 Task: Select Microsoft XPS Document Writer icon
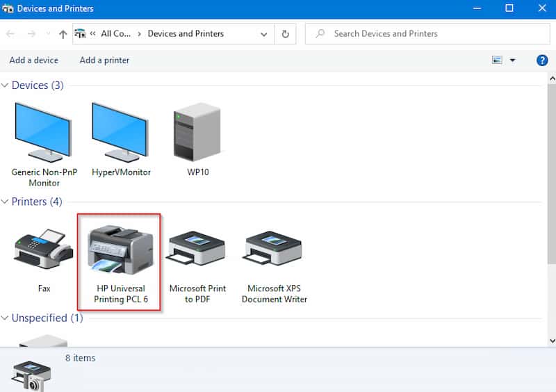click(274, 251)
